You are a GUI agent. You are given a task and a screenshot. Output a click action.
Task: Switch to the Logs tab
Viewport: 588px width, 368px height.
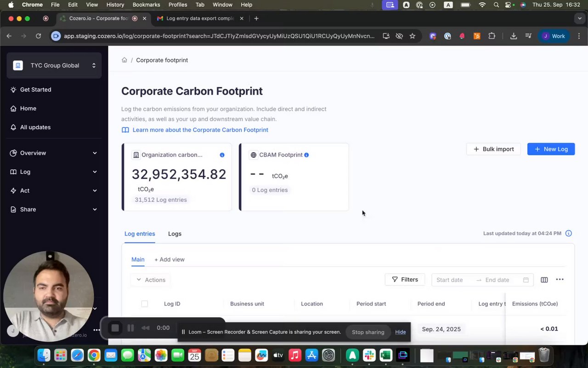[x=175, y=234]
